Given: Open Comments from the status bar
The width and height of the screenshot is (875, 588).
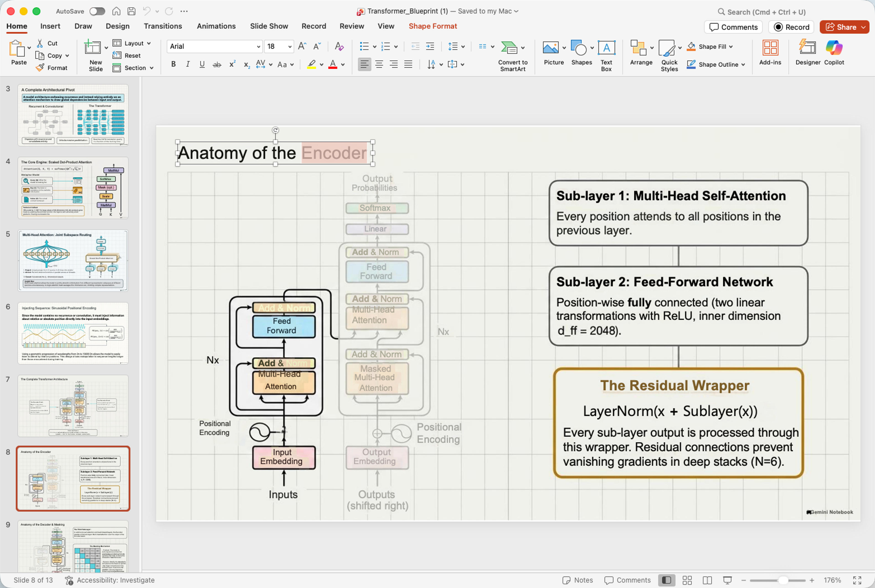Looking at the screenshot, I should (628, 580).
